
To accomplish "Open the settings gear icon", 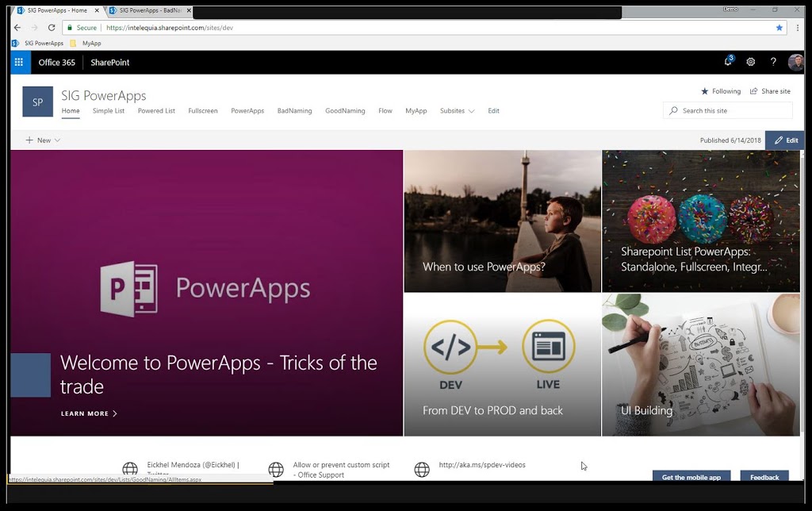I will coord(750,62).
